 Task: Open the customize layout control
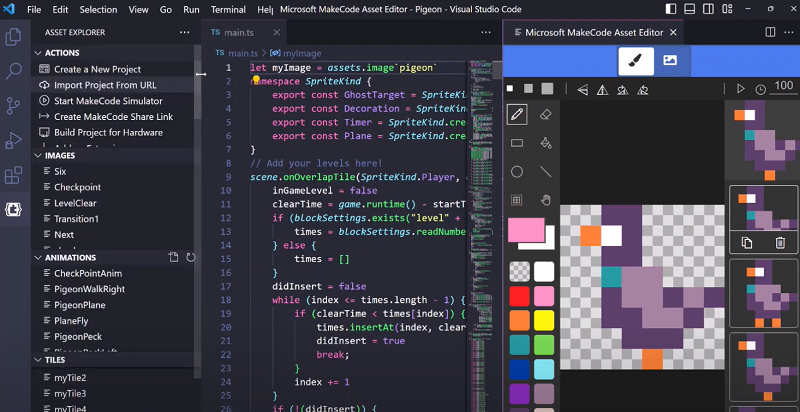727,9
